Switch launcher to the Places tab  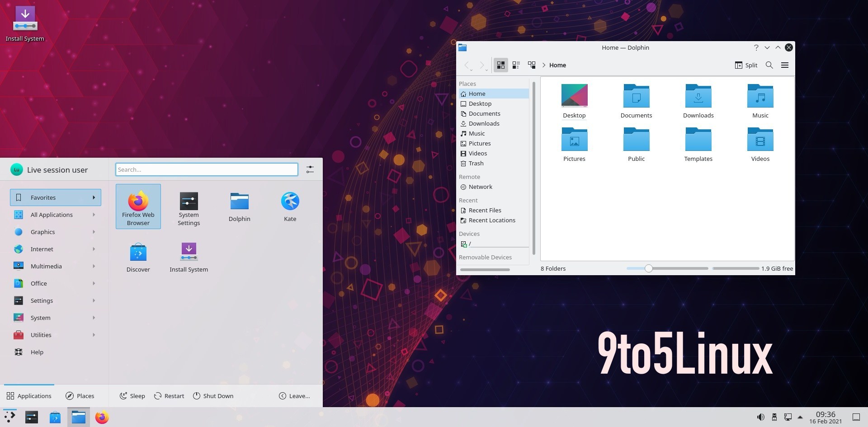[80, 396]
